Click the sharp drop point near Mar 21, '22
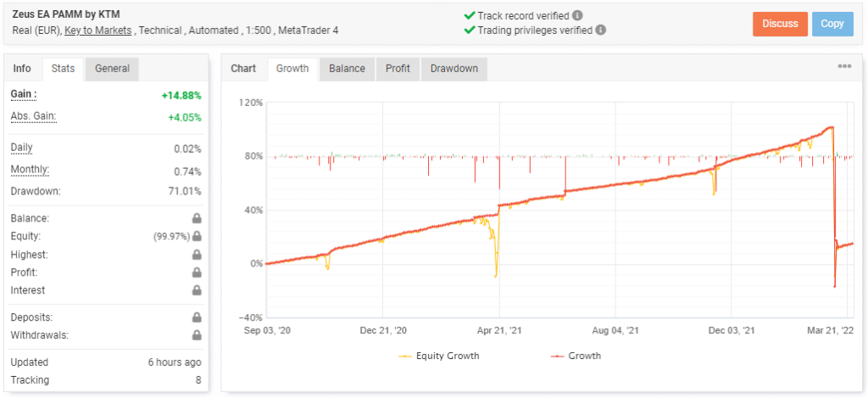The width and height of the screenshot is (868, 398). pos(835,287)
